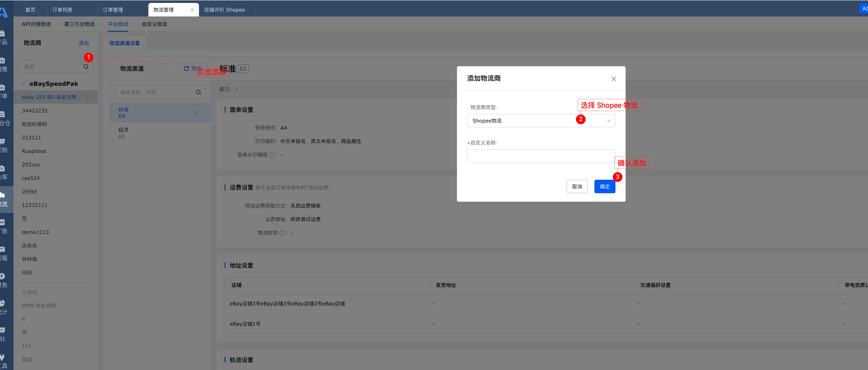
Task: Focus the 搜索名称、代码 search field
Action: pyautogui.click(x=160, y=92)
